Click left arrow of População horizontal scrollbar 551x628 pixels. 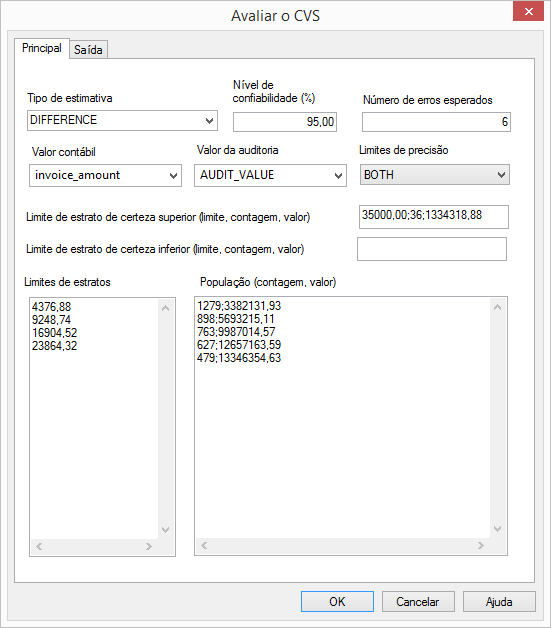pyautogui.click(x=204, y=545)
